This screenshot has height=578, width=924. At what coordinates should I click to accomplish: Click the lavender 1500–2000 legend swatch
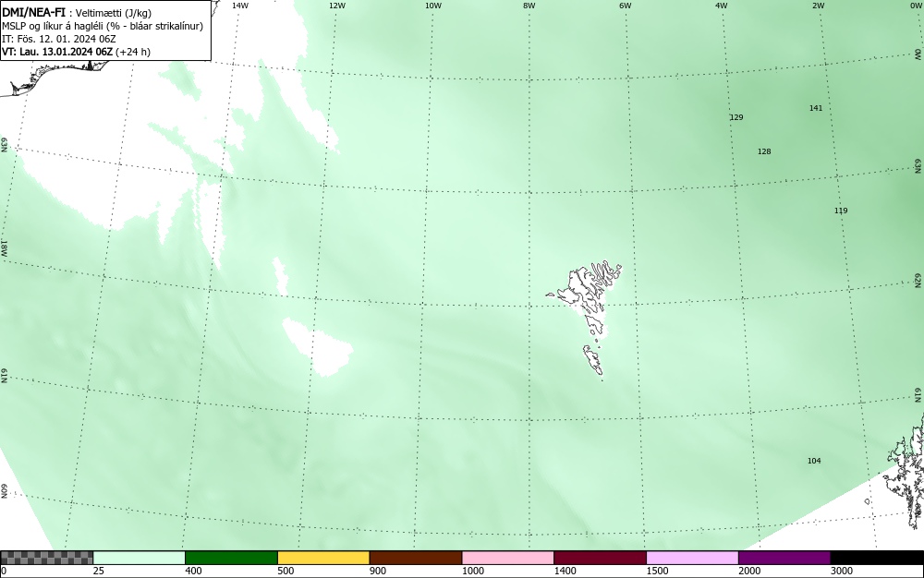tap(692, 558)
